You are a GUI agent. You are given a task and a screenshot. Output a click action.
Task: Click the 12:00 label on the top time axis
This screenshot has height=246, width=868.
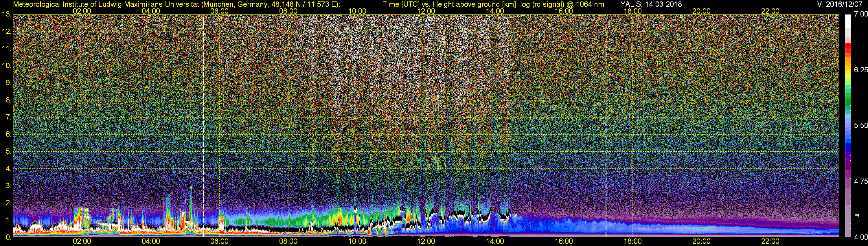426,11
